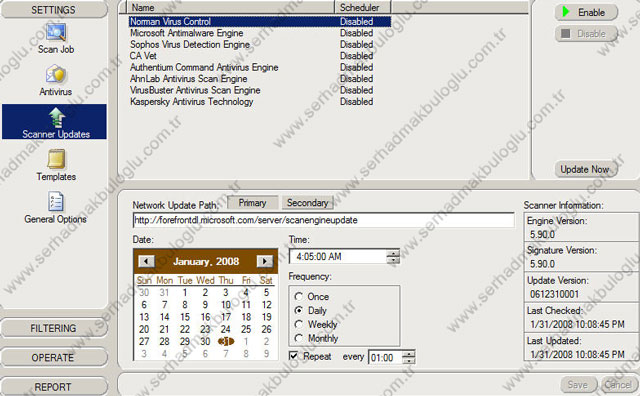The height and width of the screenshot is (396, 640).
Task: Select January 28 in the calendar
Action: (x=164, y=341)
